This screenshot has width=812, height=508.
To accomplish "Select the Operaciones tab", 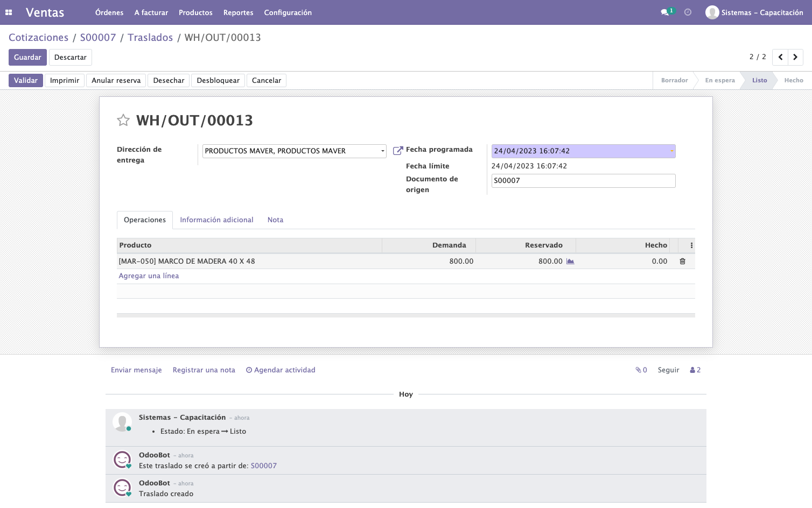I will coord(145,220).
